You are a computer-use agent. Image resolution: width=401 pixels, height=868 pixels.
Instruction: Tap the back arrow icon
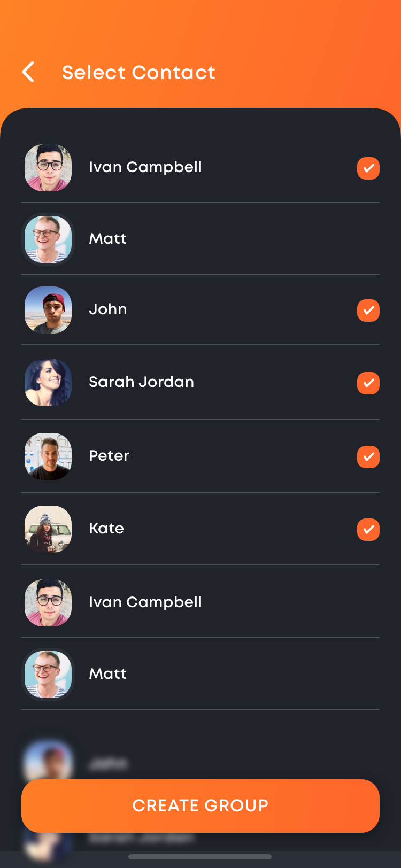[x=28, y=72]
